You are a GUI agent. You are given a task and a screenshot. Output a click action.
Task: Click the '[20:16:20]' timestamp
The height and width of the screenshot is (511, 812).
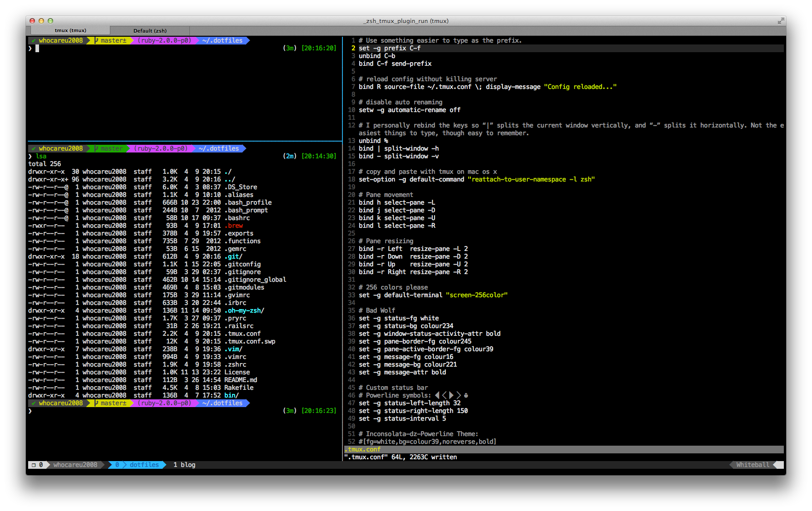pyautogui.click(x=319, y=48)
